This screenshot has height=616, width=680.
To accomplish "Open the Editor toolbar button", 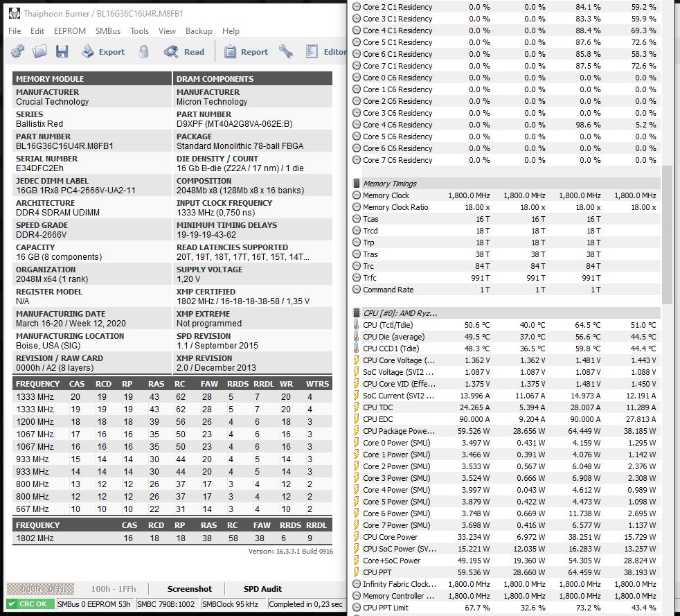I will (325, 52).
